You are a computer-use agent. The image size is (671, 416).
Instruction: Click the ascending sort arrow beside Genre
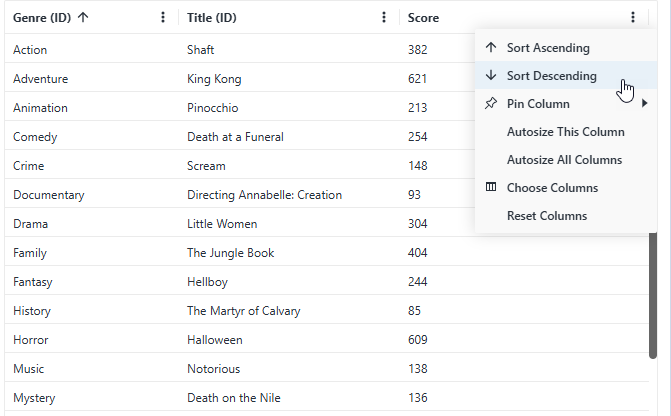click(82, 17)
